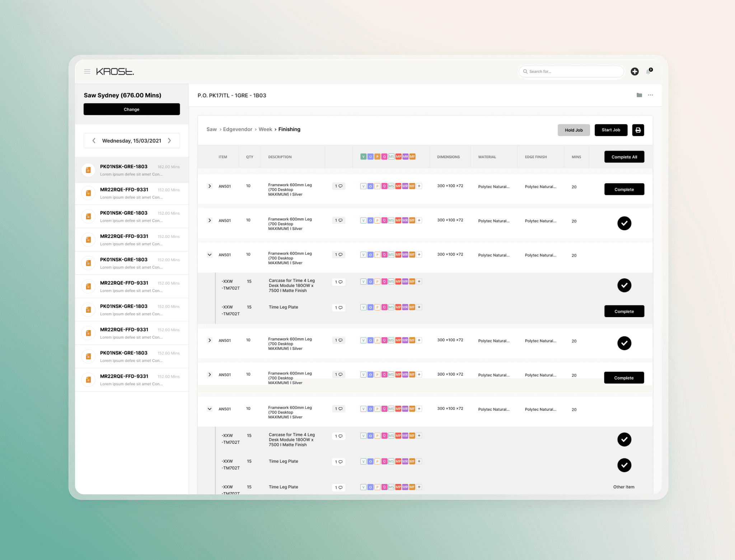Collapse the third AN501 expanded row
Viewport: 735px width, 560px height.
210,255
